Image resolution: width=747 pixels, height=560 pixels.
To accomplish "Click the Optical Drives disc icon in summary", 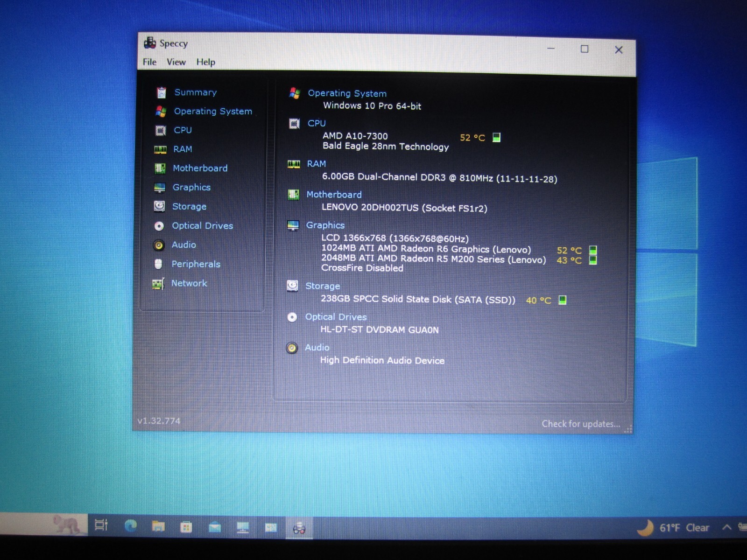I will (292, 317).
